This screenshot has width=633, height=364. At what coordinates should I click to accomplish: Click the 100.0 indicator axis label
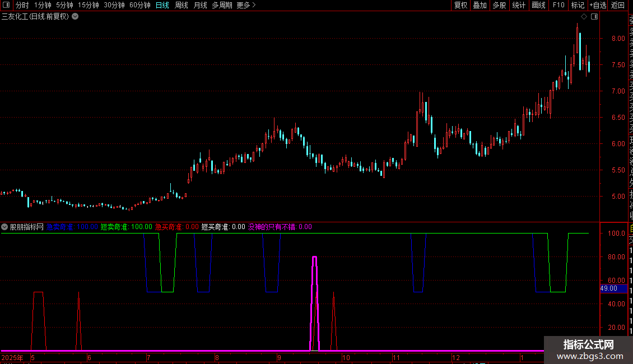click(616, 234)
